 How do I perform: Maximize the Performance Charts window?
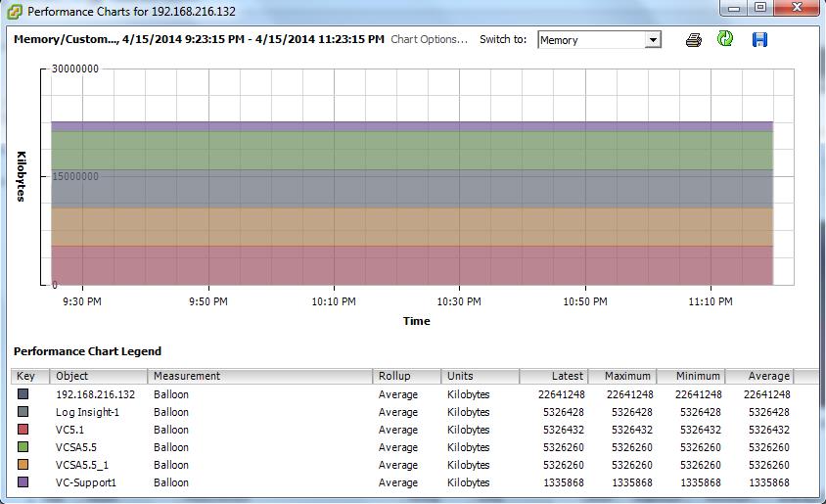click(x=760, y=8)
